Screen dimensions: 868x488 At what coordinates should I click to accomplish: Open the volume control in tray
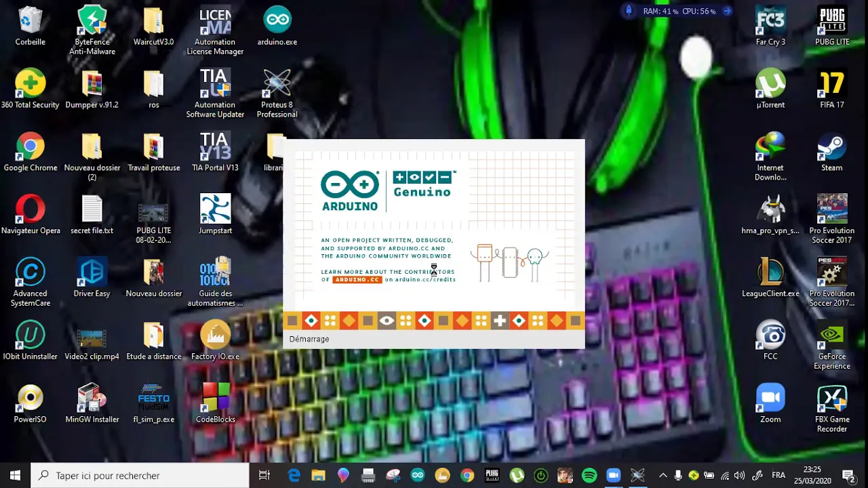739,476
